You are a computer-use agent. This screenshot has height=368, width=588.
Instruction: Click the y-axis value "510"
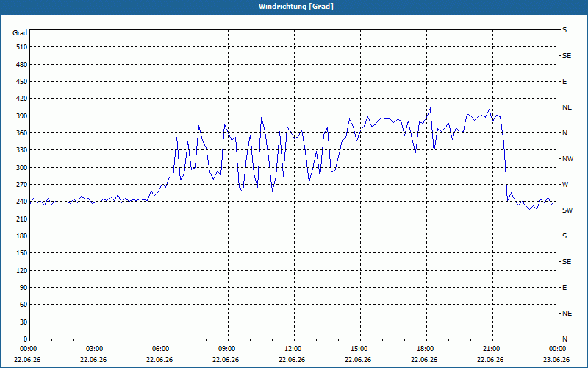[x=22, y=47]
